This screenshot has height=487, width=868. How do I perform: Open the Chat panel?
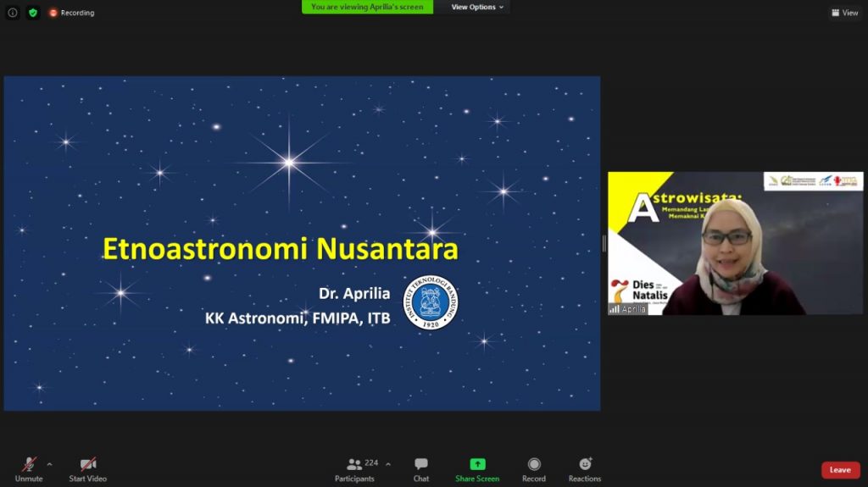click(421, 469)
